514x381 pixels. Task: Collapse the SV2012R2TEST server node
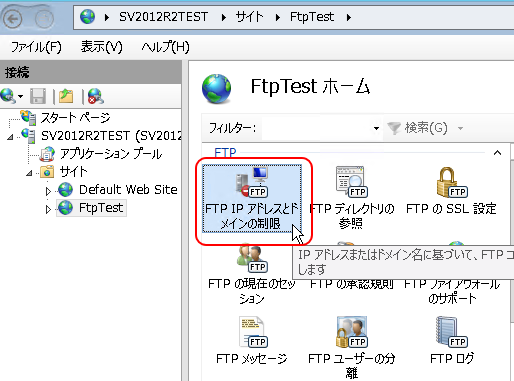pos(10,137)
